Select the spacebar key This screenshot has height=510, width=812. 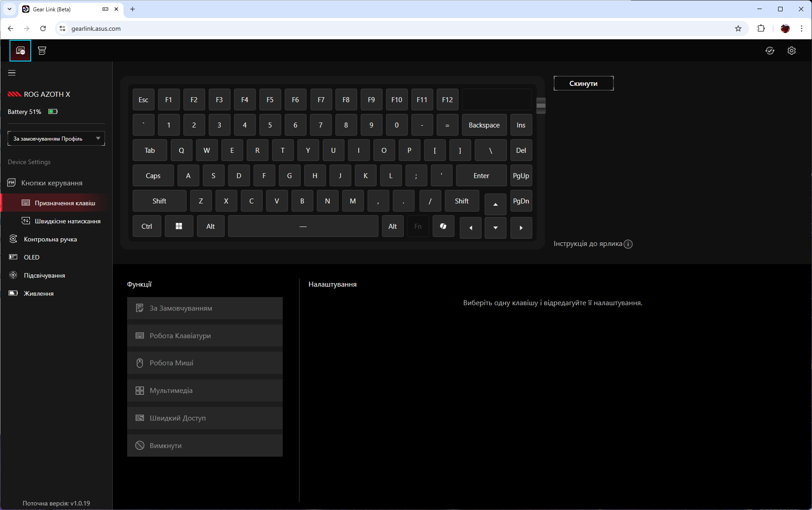coord(303,226)
